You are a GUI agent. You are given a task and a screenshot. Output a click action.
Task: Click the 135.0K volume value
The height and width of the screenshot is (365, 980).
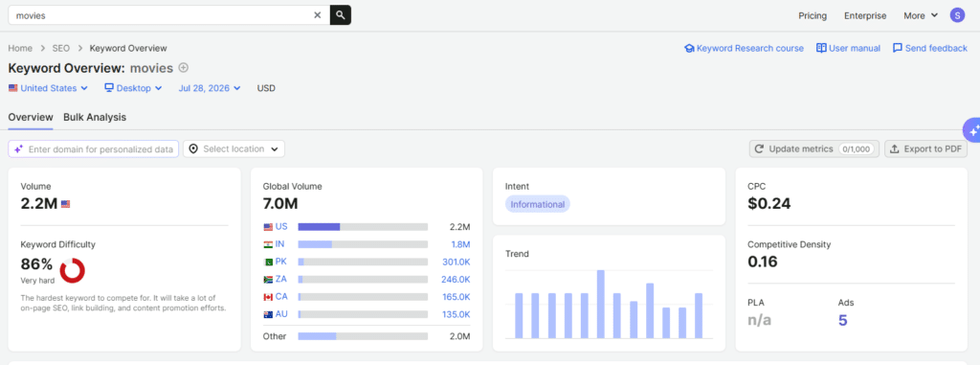coord(457,314)
